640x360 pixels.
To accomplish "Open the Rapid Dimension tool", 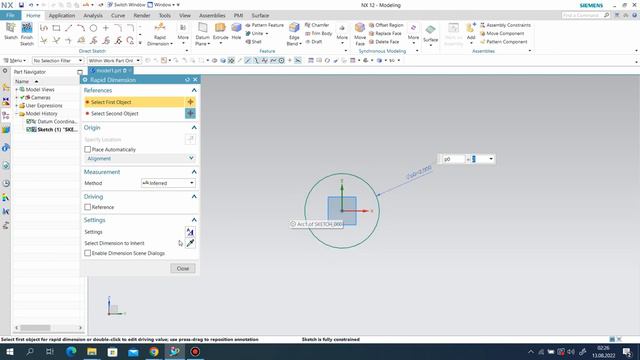I will pos(160,34).
